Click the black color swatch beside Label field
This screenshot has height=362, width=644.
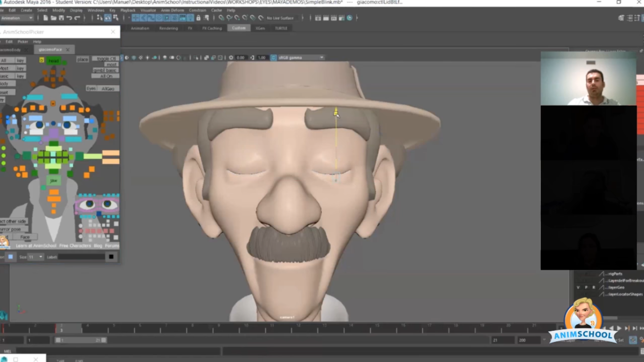tap(111, 257)
